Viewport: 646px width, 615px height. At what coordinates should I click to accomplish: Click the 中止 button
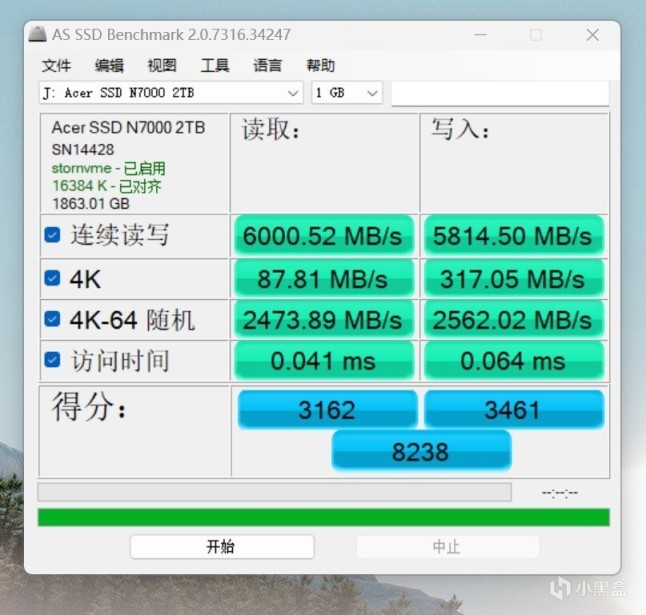point(447,547)
